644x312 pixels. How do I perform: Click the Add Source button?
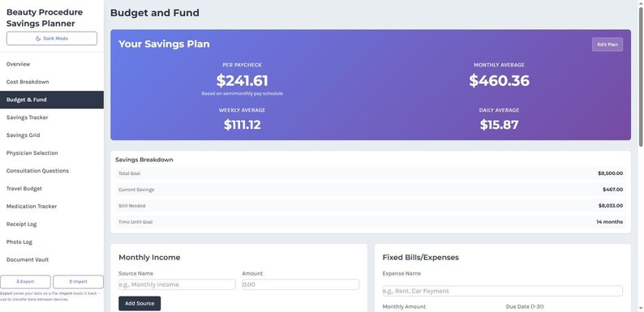click(140, 303)
